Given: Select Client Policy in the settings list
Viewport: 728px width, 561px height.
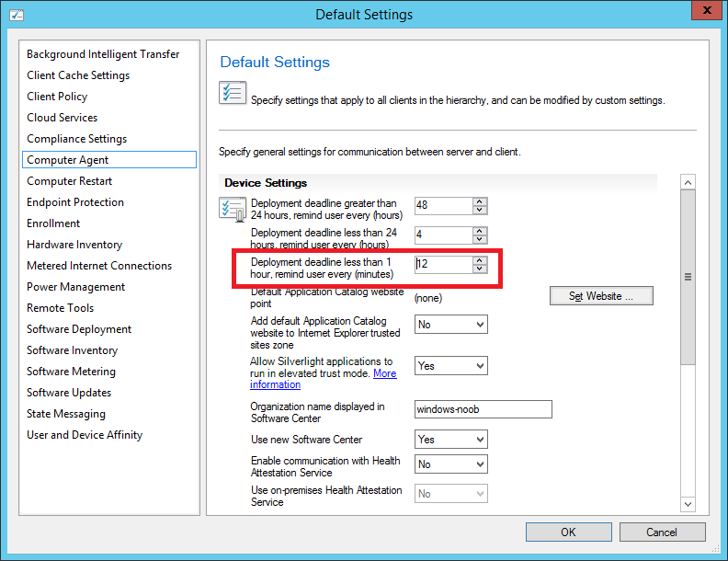Looking at the screenshot, I should coord(57,97).
